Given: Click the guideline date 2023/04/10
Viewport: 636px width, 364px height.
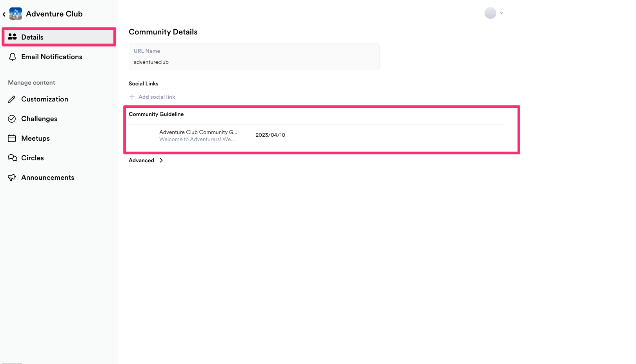Looking at the screenshot, I should (x=270, y=135).
